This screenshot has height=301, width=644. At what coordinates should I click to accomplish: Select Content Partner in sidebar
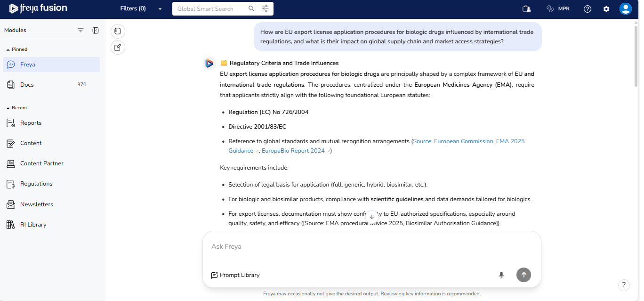41,163
